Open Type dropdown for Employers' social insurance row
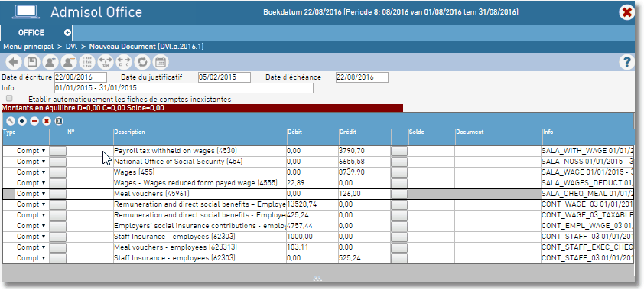Viewport: 644px width, 291px height. coord(31,226)
